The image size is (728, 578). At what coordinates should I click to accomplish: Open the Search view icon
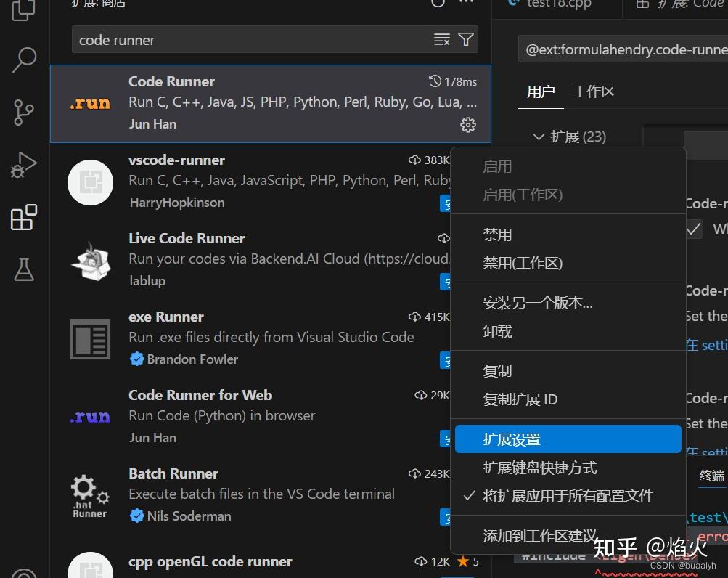click(23, 61)
